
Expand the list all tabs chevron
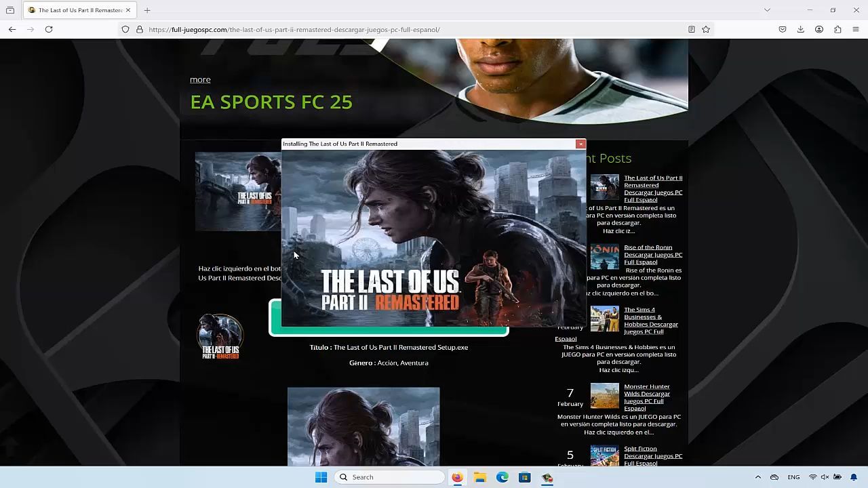coord(767,10)
